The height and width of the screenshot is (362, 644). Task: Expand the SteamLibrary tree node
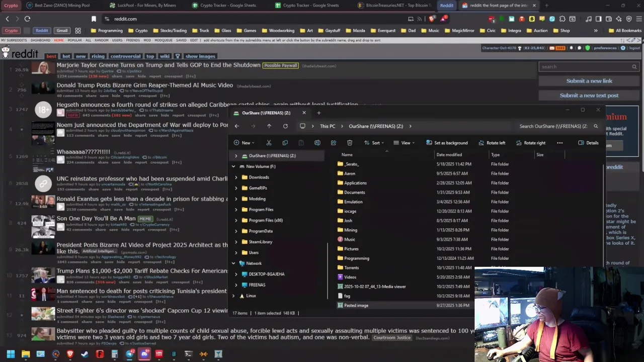point(236,242)
